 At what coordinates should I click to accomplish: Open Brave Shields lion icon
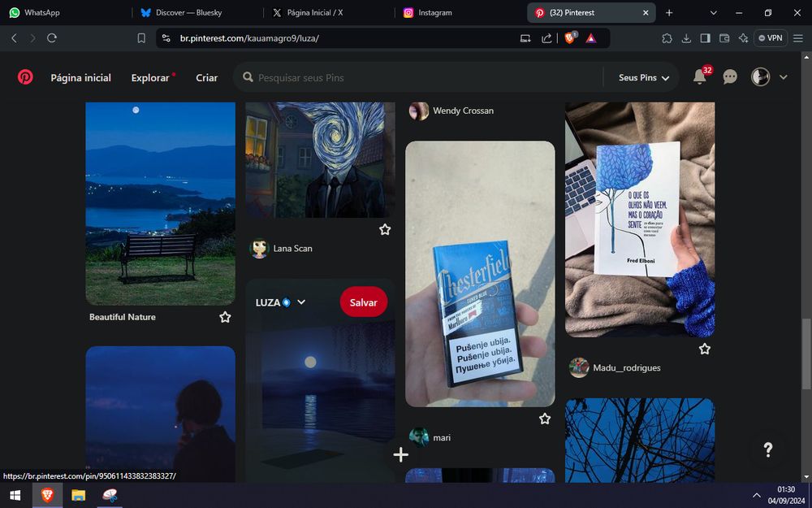[x=570, y=37]
